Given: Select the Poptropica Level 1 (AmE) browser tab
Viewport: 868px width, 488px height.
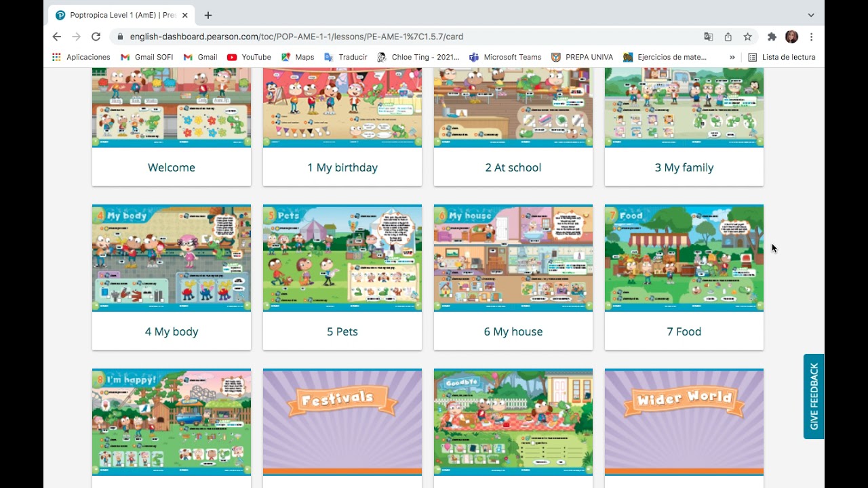Looking at the screenshot, I should 123,15.
